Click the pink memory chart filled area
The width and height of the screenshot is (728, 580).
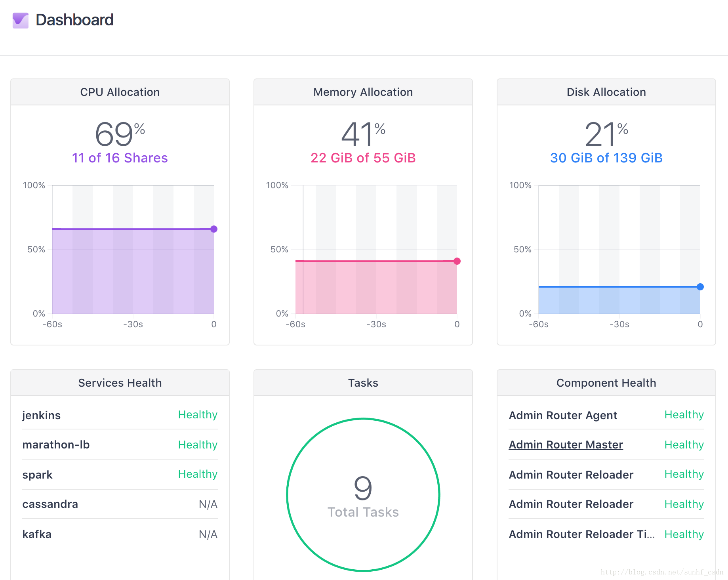pyautogui.click(x=376, y=288)
